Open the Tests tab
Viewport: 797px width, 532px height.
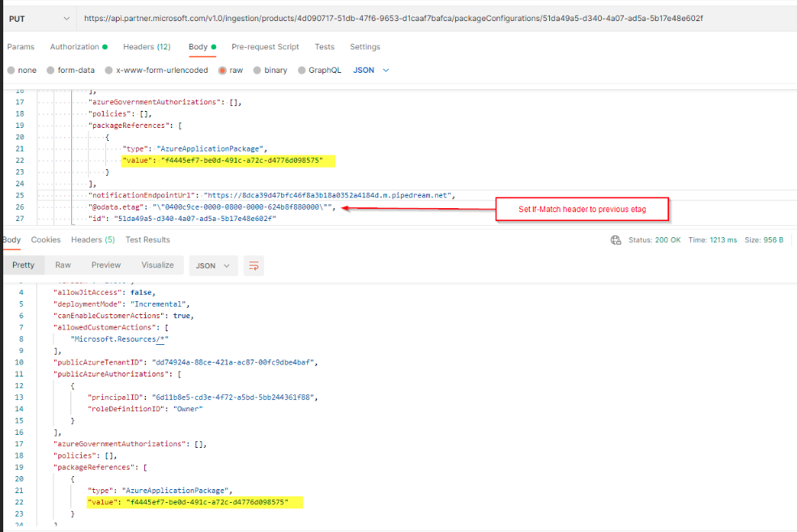[x=324, y=47]
